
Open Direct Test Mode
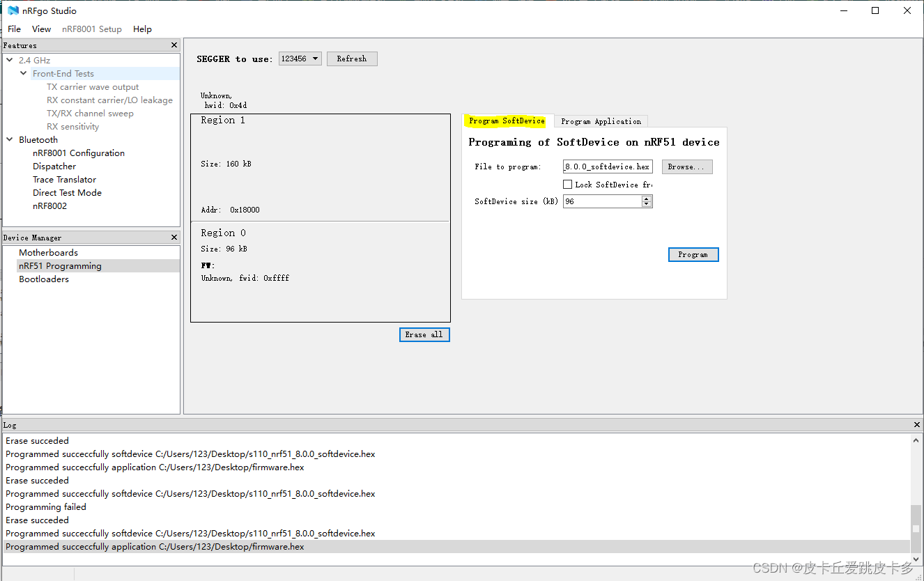[67, 193]
